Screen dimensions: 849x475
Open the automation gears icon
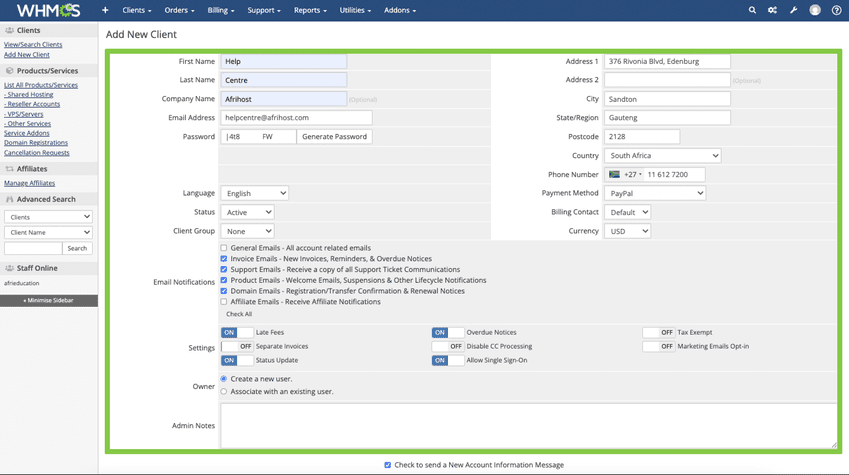pos(772,10)
